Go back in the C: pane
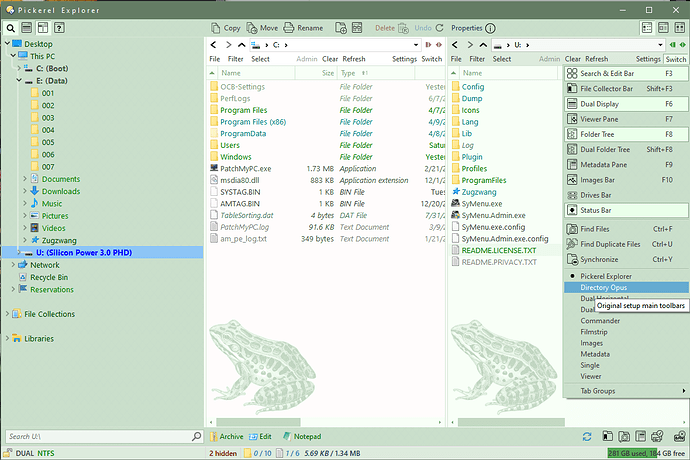 pos(213,45)
